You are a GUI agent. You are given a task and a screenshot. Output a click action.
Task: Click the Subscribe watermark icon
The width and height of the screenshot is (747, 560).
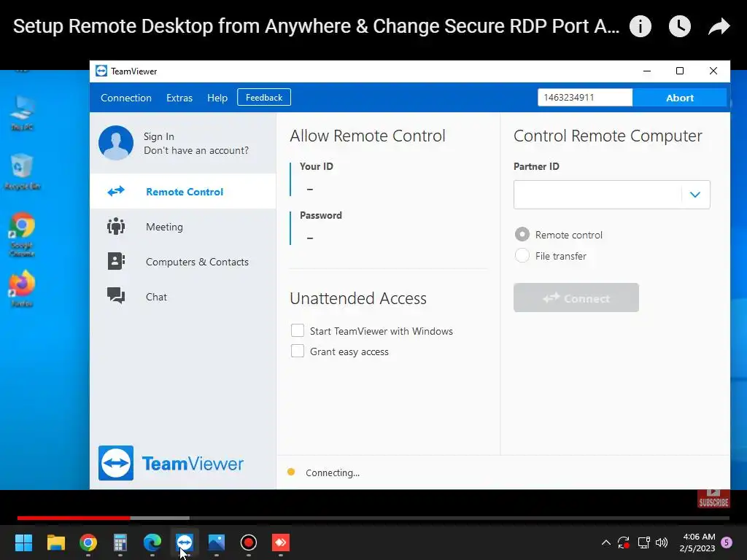pyautogui.click(x=713, y=498)
